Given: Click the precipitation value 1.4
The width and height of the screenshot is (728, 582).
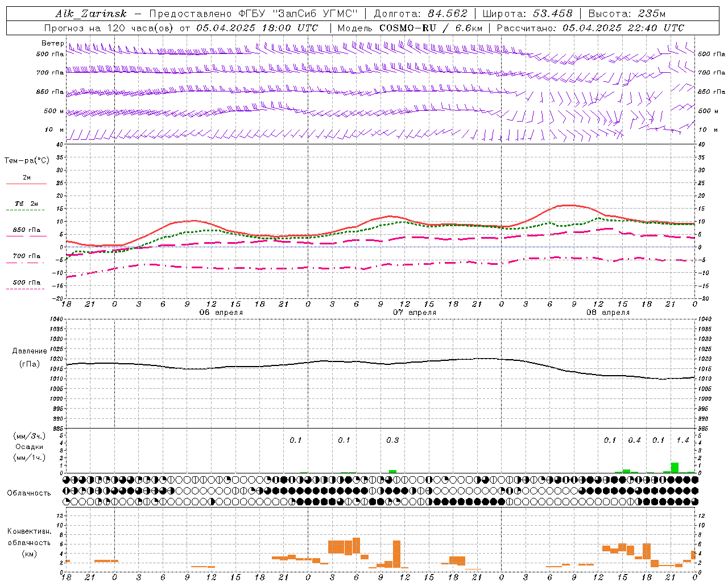Looking at the screenshot, I should [x=682, y=440].
